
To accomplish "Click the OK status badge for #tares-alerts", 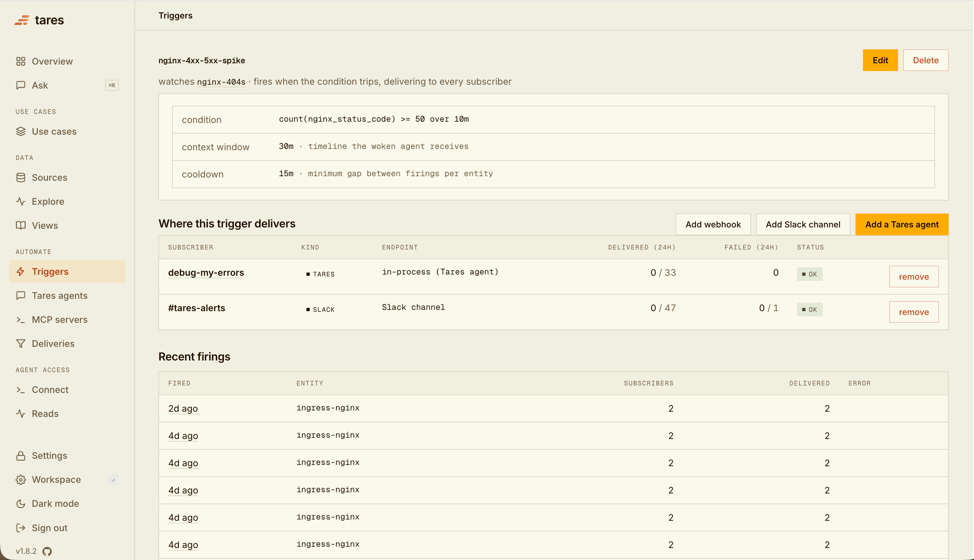I will coord(809,310).
